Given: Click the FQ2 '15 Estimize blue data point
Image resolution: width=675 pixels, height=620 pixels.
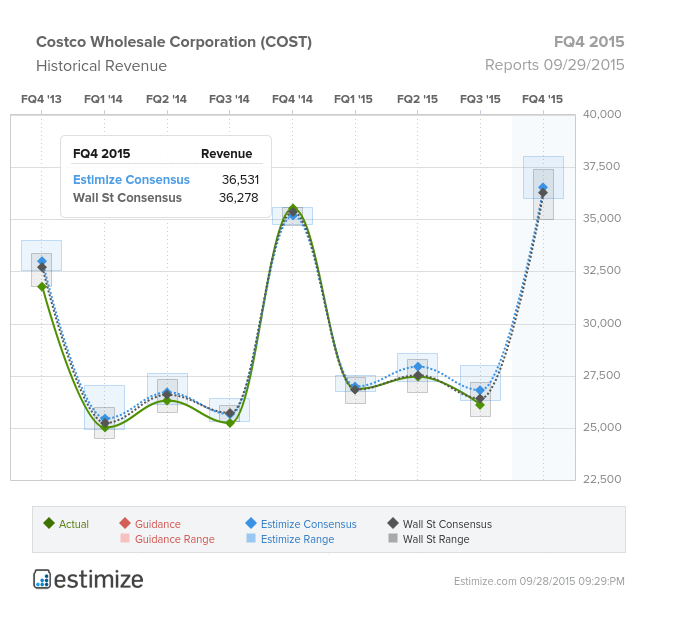Looking at the screenshot, I should (418, 367).
